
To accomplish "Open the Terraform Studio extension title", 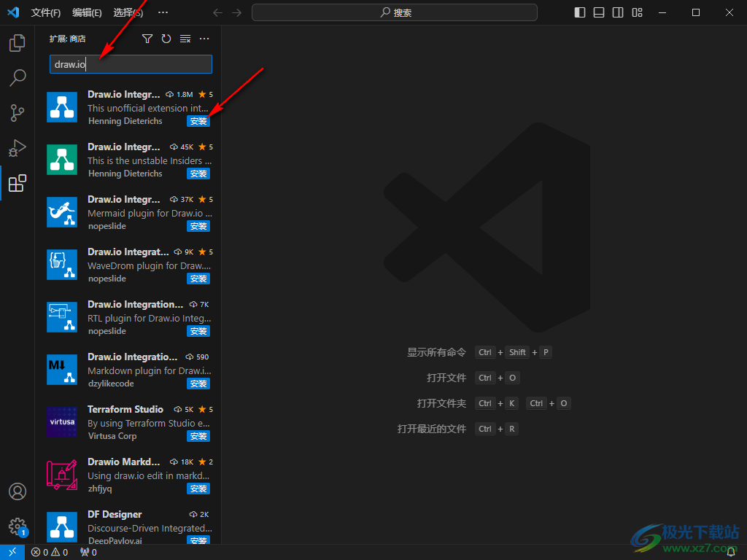I will [x=125, y=410].
